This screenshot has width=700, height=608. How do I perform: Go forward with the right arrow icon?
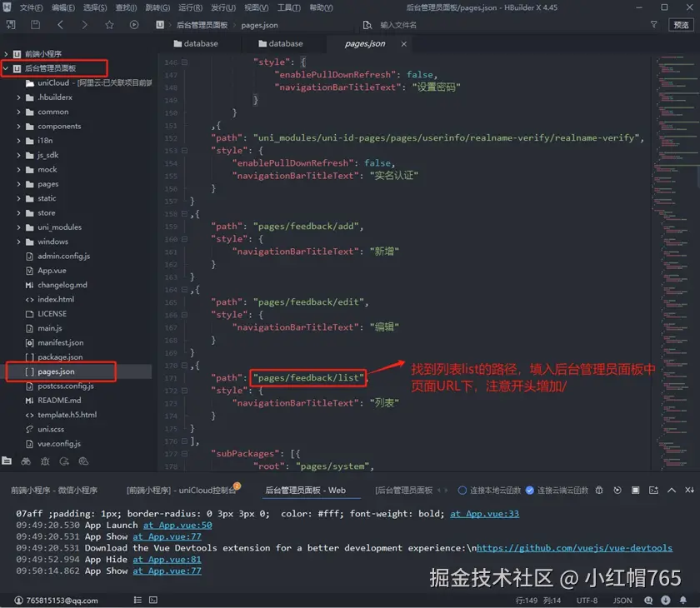pos(84,25)
